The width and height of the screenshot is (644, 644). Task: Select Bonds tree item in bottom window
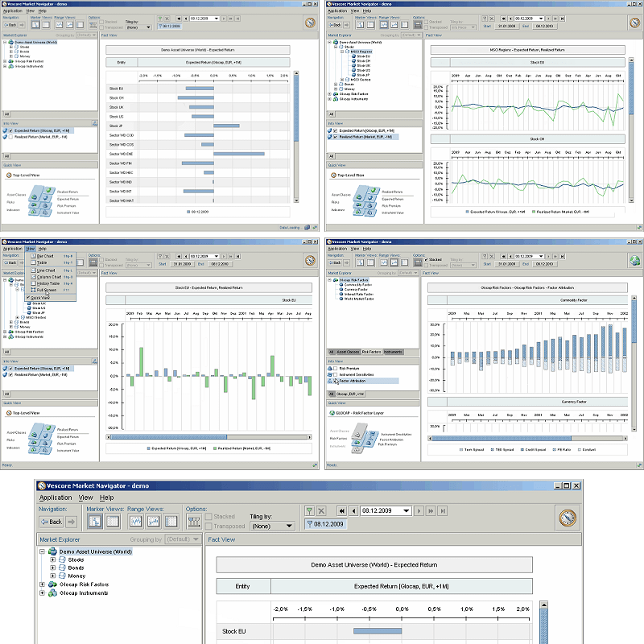tap(76, 568)
